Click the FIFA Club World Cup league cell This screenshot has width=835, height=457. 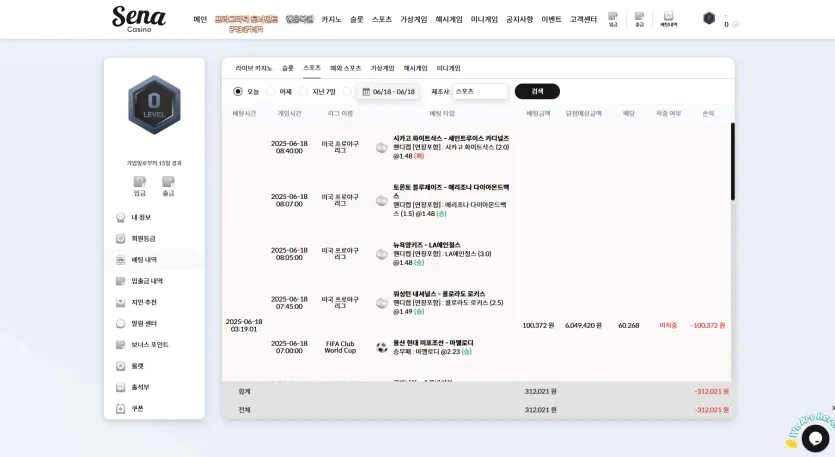[x=340, y=347]
